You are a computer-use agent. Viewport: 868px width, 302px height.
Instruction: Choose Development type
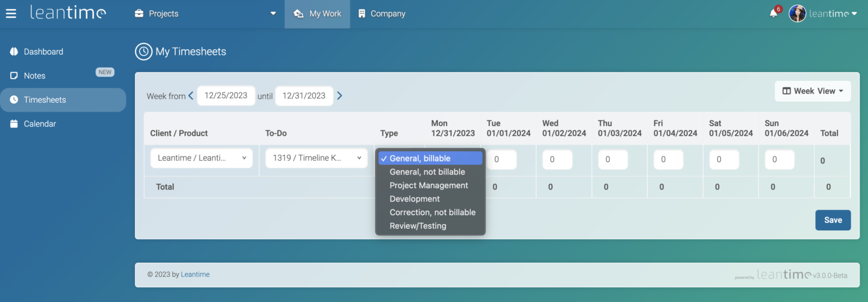431,199
